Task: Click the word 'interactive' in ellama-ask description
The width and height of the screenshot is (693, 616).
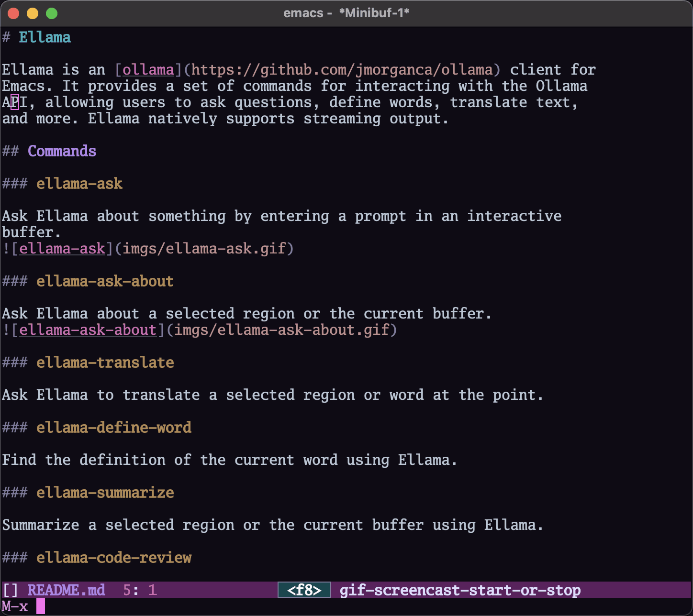Action: [x=514, y=216]
